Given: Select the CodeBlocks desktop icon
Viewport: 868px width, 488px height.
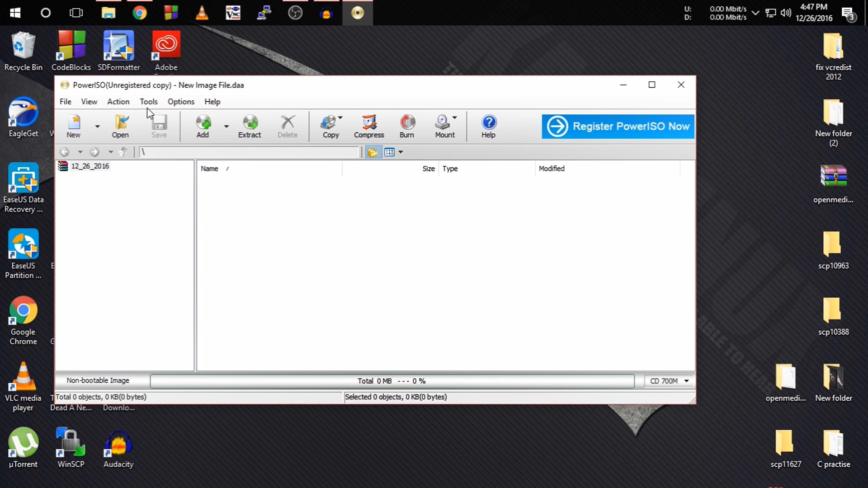Looking at the screenshot, I should coord(71,52).
